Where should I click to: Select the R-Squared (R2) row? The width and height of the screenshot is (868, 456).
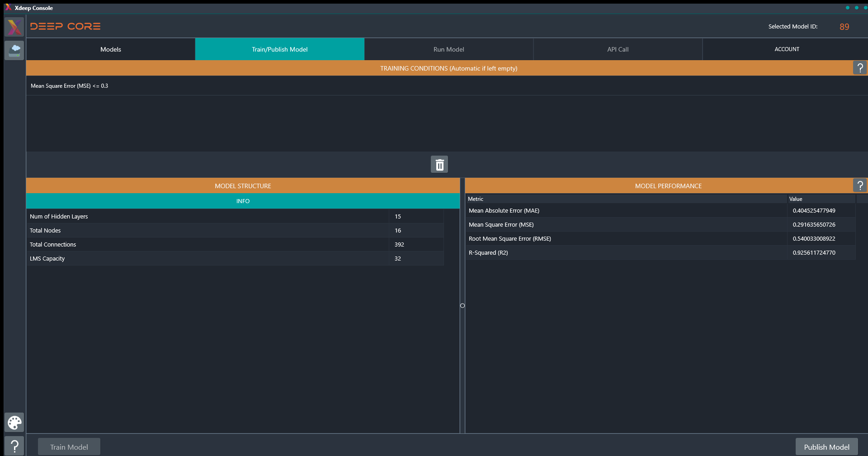[660, 252]
